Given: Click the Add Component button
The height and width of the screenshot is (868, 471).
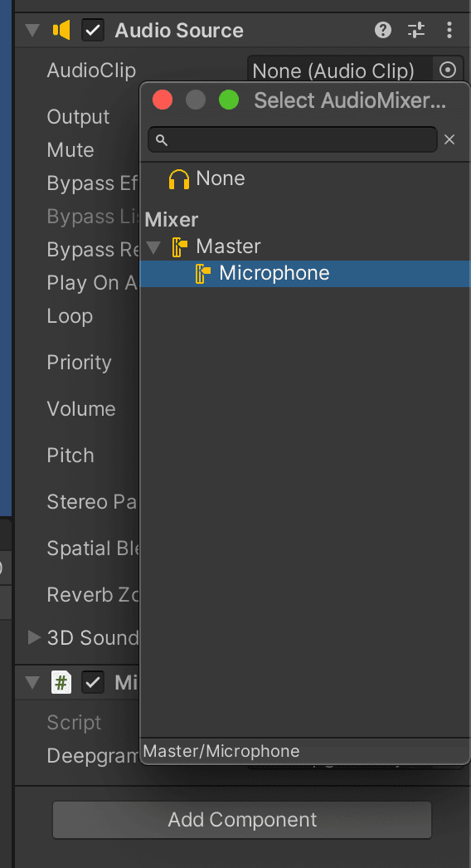Looking at the screenshot, I should point(242,819).
